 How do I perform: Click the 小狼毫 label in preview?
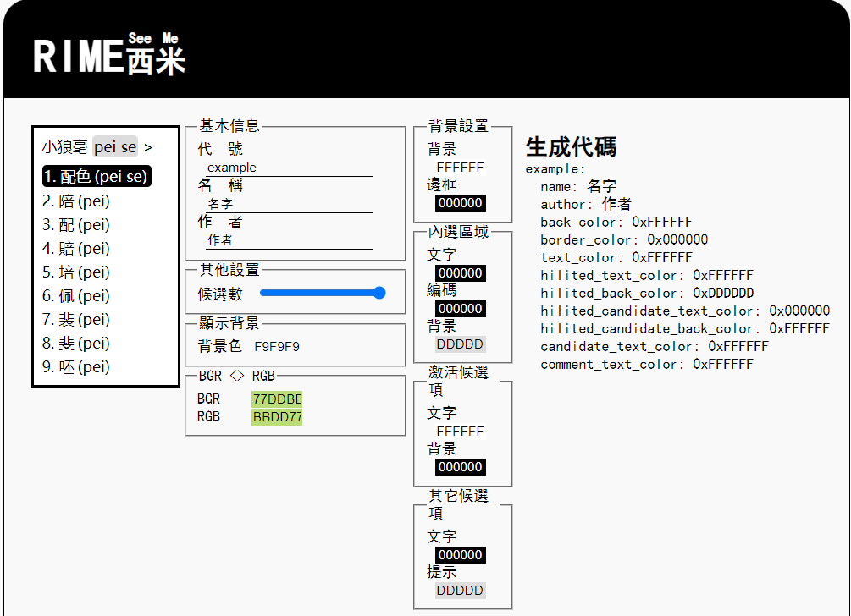pyautogui.click(x=64, y=147)
